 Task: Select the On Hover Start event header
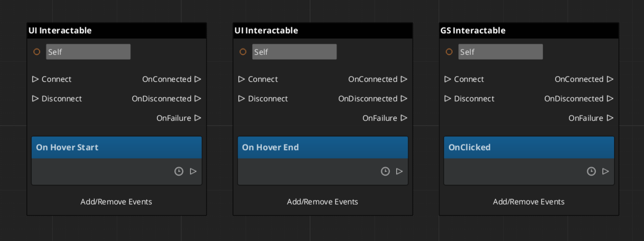click(116, 147)
